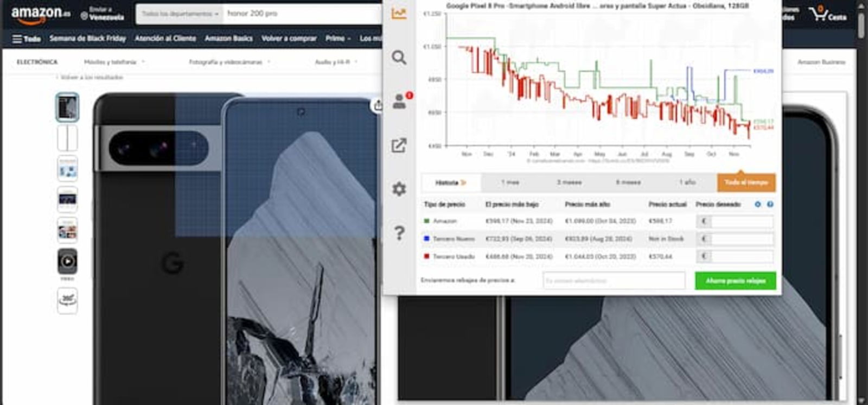Click the green Amazon price legend swatch

[x=426, y=221]
